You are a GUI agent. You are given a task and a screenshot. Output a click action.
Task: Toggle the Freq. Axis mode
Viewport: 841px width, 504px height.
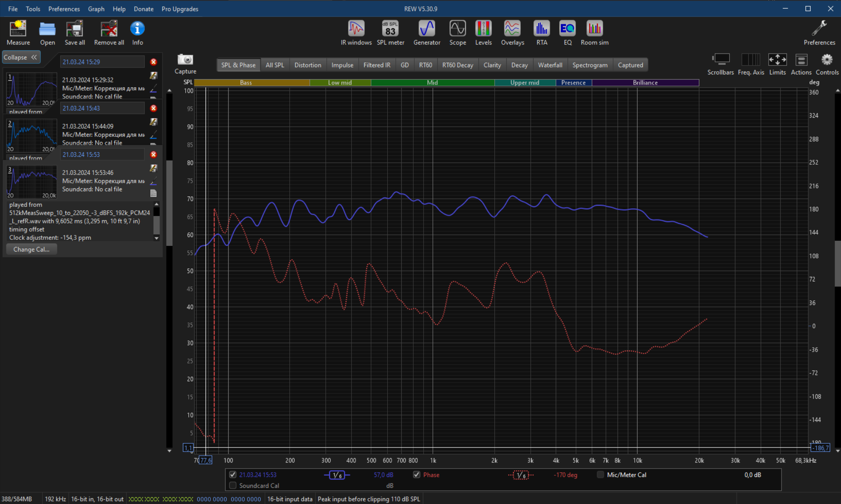tap(751, 64)
